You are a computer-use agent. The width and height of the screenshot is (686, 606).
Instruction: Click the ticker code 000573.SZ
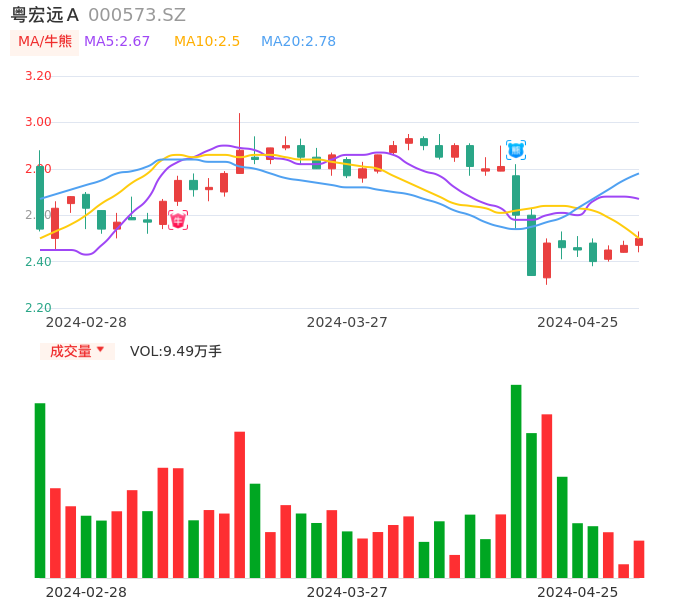pyautogui.click(x=137, y=15)
